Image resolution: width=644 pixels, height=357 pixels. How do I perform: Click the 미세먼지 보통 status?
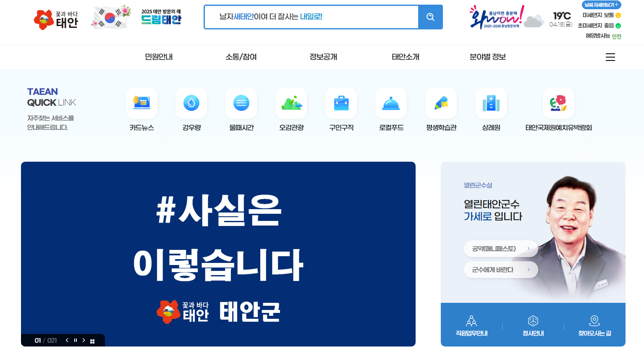(602, 15)
